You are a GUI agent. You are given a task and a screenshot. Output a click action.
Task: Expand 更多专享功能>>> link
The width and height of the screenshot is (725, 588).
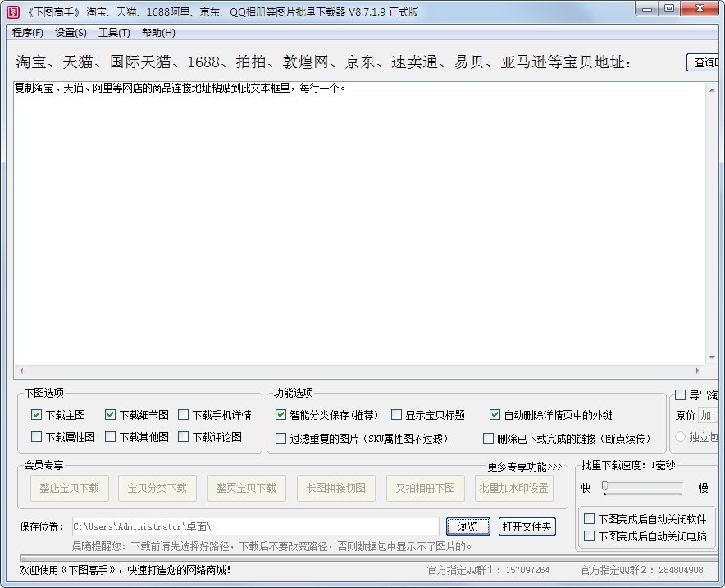coord(525,467)
